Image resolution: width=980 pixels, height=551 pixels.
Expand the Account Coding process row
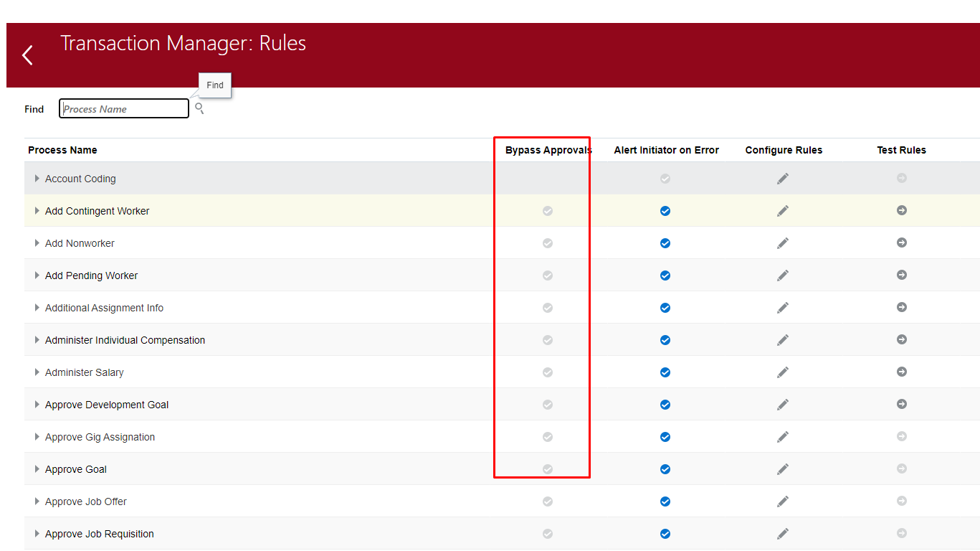pyautogui.click(x=37, y=179)
